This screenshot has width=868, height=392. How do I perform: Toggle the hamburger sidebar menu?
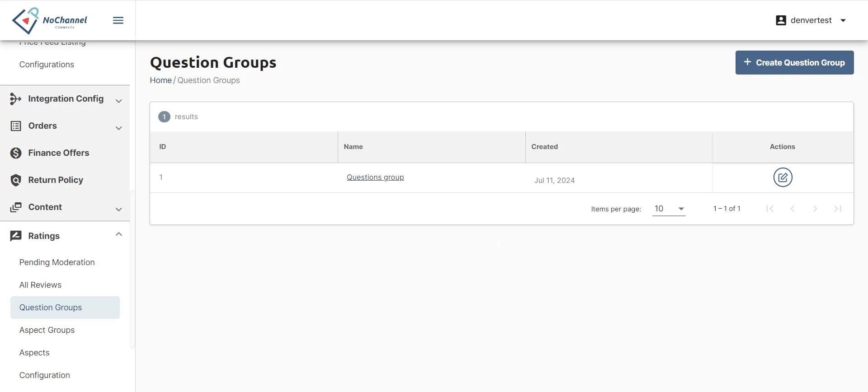[x=118, y=20]
